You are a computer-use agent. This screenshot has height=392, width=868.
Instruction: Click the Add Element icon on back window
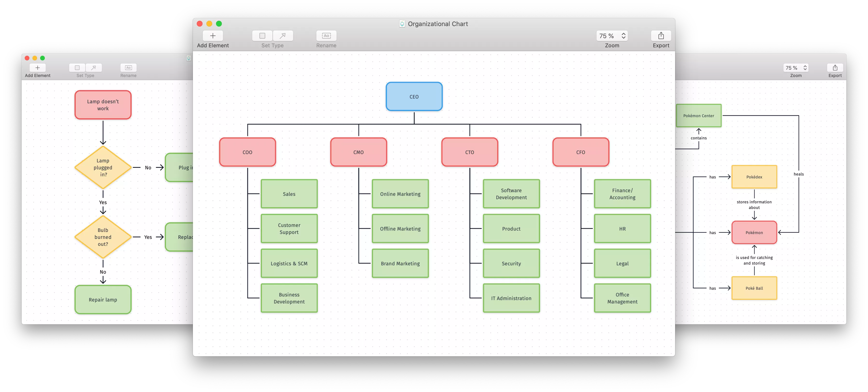click(x=38, y=67)
